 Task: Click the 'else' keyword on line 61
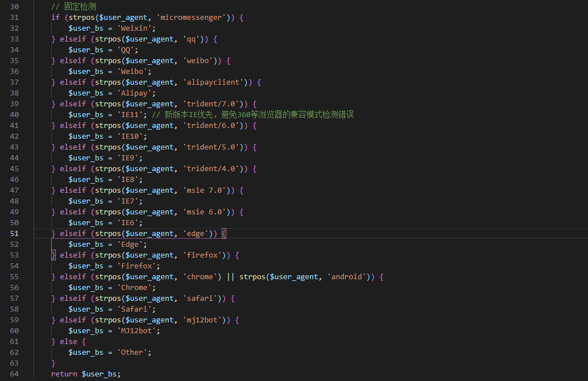tap(69, 342)
